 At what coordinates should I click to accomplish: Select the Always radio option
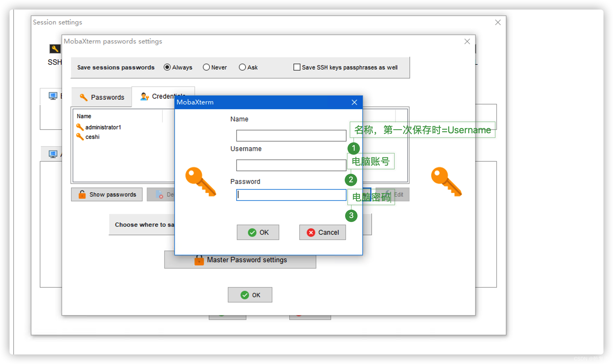pos(167,67)
